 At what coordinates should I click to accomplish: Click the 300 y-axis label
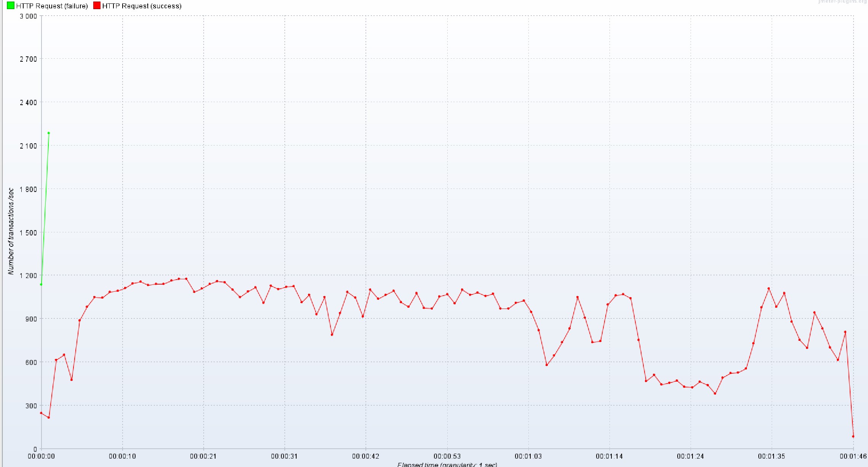coord(31,406)
